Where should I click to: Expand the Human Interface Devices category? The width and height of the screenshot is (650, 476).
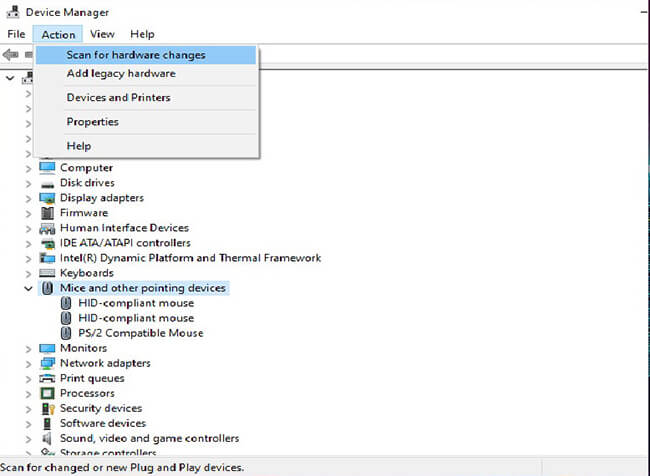28,229
